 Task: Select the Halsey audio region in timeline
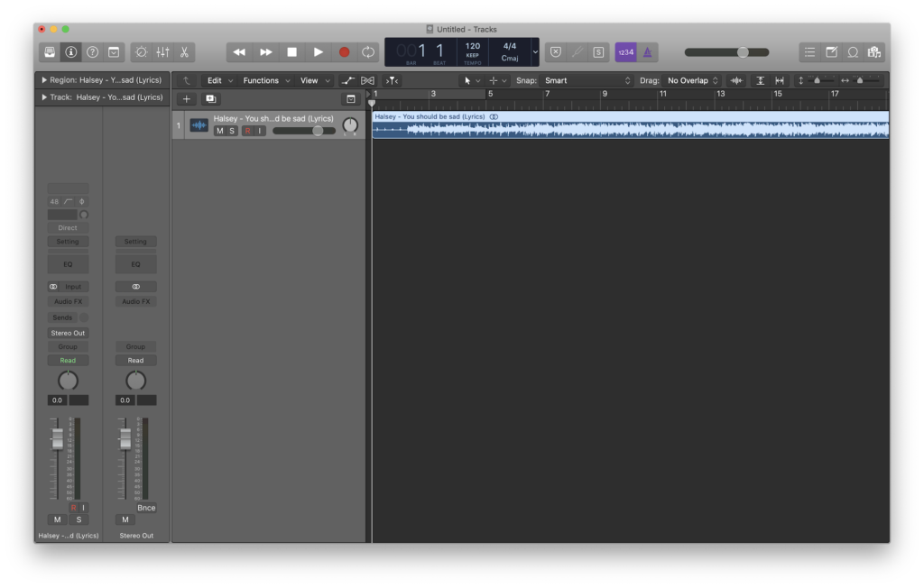tap(631, 125)
